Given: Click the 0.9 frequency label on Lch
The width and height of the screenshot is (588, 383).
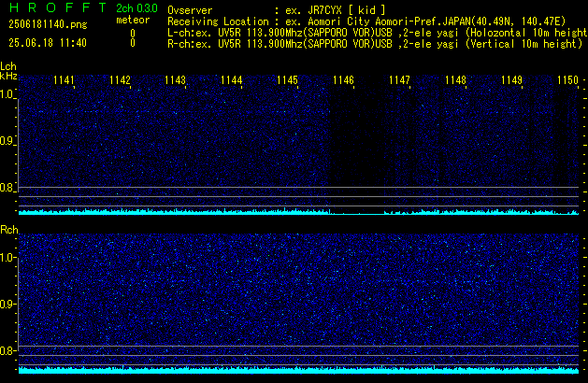Looking at the screenshot, I should 7,141.
